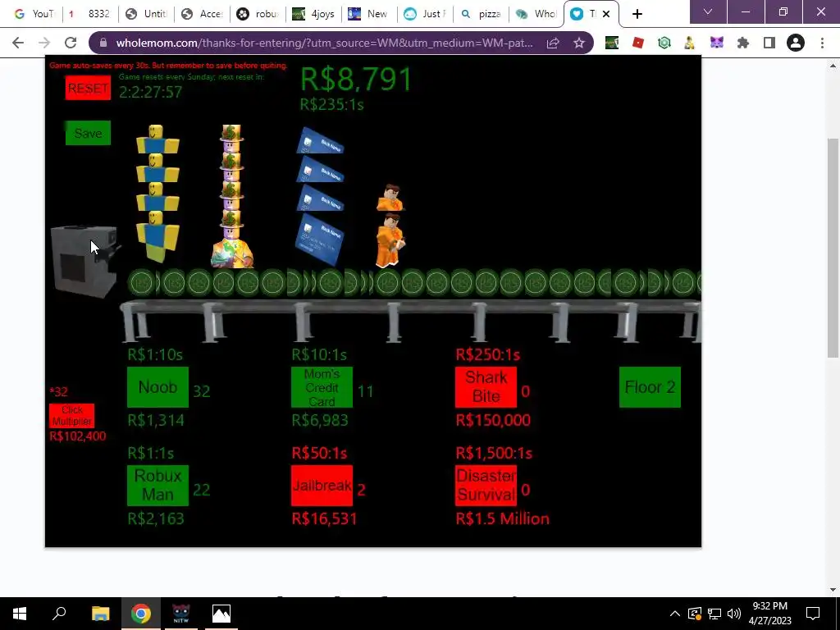Select the Disaster Survival upgrade
840x630 pixels.
point(486,486)
